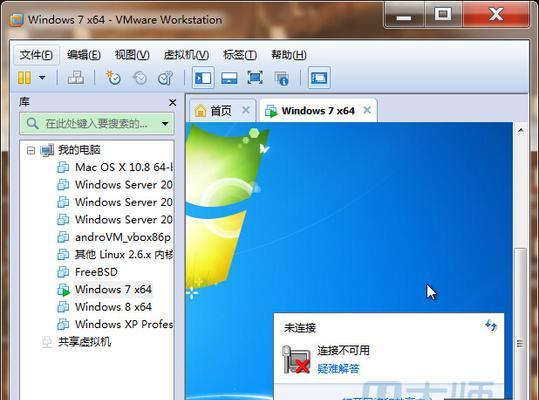Collapse the 我的电脑 tree node
The image size is (539, 400).
tap(31, 150)
